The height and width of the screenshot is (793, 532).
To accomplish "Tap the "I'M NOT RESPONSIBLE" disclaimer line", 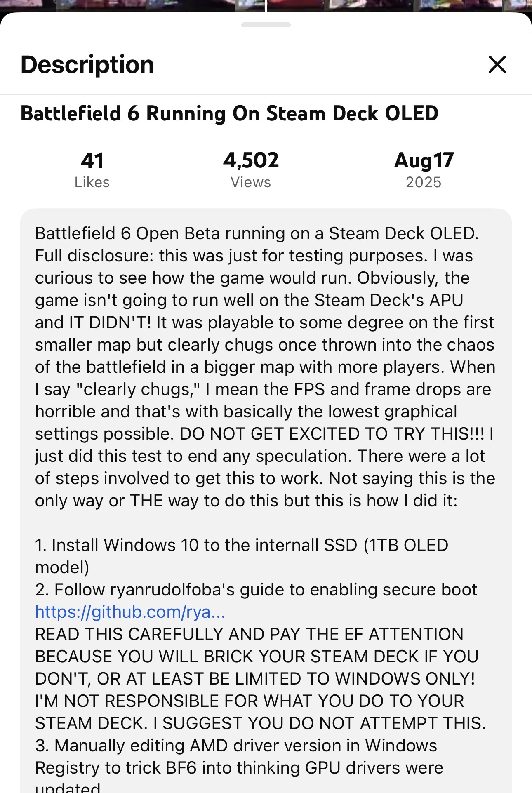I will (250, 701).
